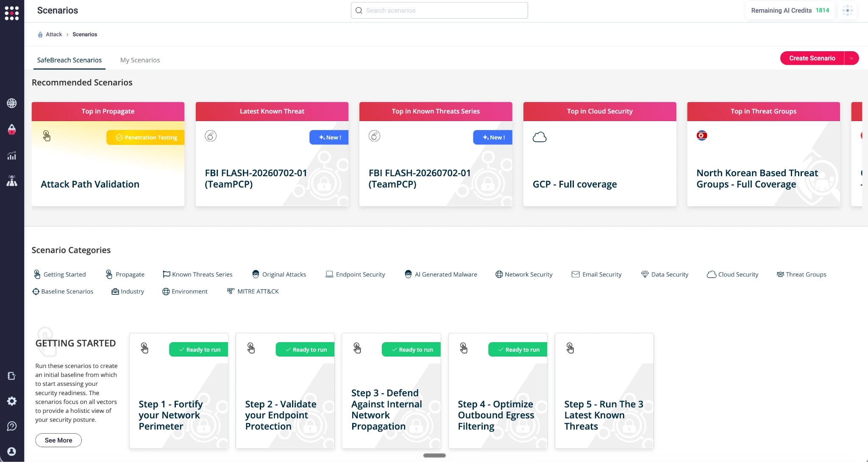Viewport: 868px width, 462px height.
Task: Go to Attack in the breadcrumb
Action: click(x=54, y=34)
